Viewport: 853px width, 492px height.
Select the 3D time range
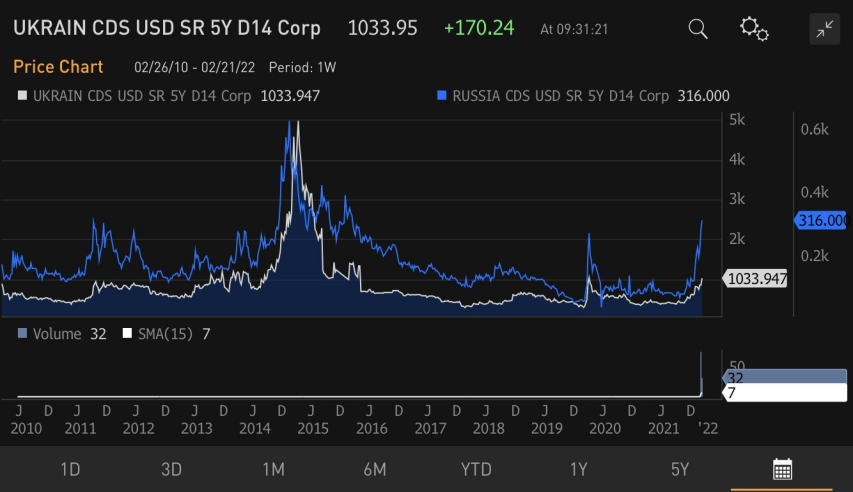click(x=171, y=469)
